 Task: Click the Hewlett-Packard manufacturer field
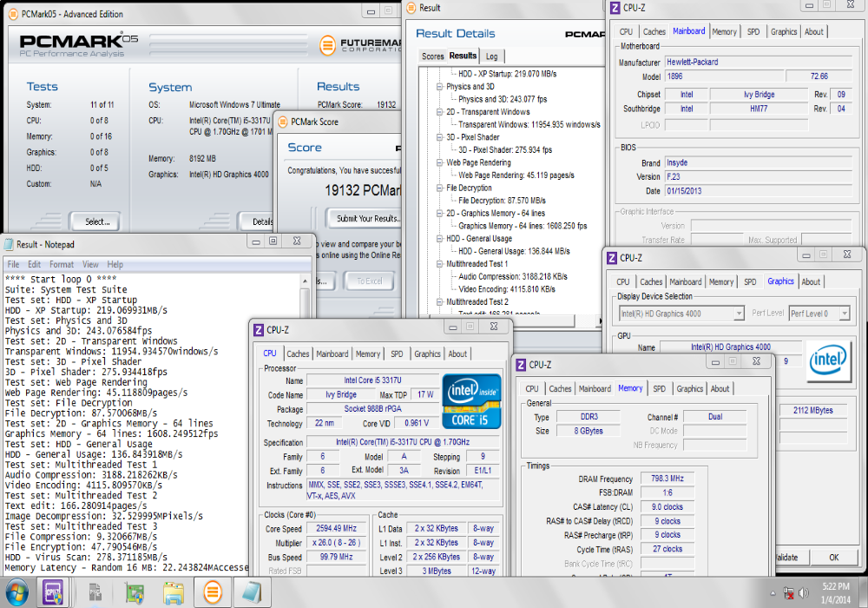coord(759,62)
